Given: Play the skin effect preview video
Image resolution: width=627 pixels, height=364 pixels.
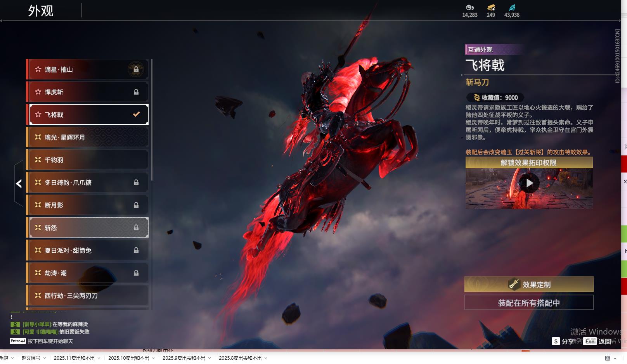Looking at the screenshot, I should point(529,183).
